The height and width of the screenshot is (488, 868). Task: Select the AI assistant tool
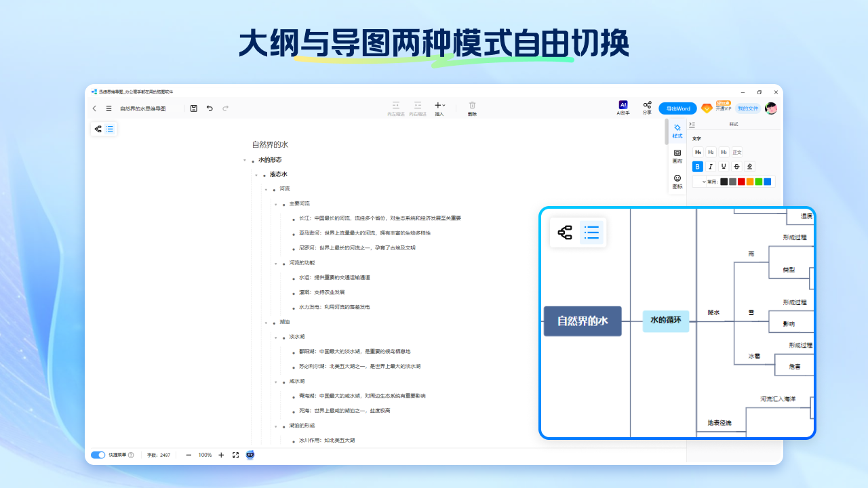click(623, 108)
